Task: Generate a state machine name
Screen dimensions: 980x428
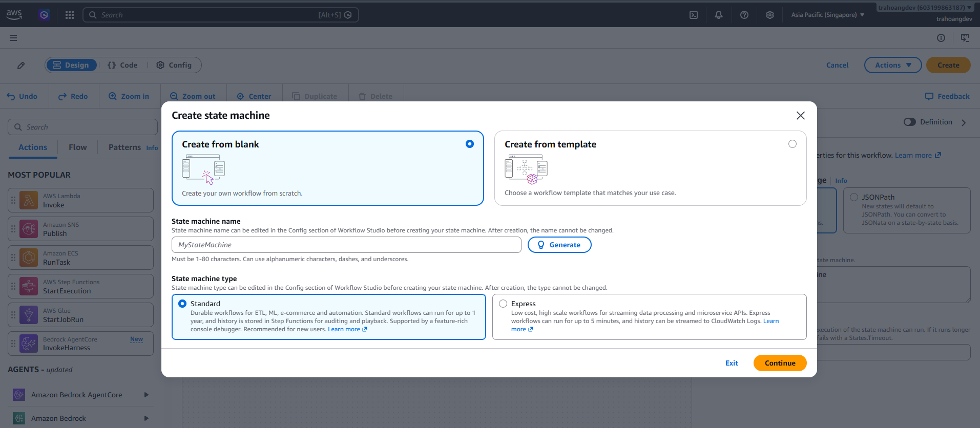Action: 559,245
